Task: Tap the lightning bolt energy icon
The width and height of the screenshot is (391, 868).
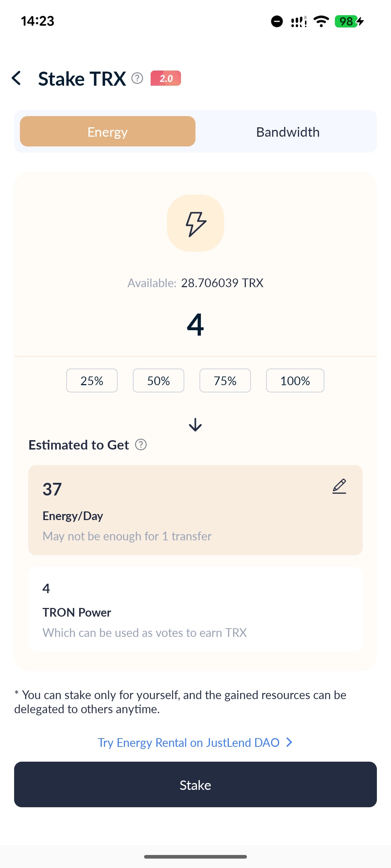Action: [x=195, y=223]
